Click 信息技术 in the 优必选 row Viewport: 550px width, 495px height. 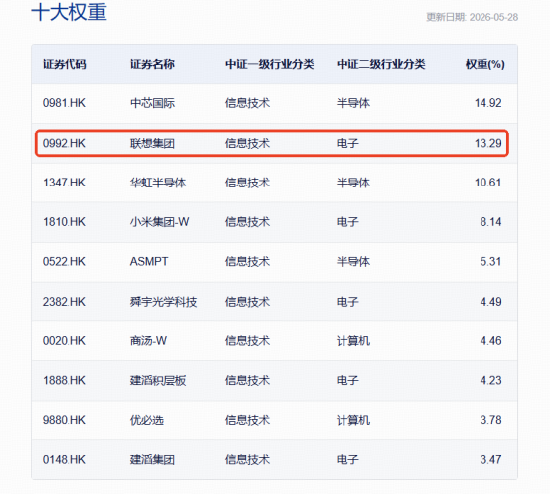[247, 420]
